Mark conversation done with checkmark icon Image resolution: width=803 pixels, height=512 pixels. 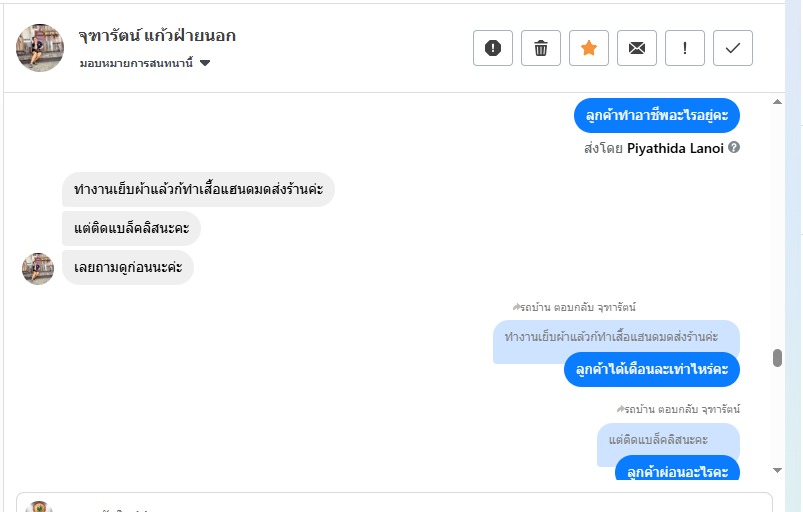tap(733, 48)
